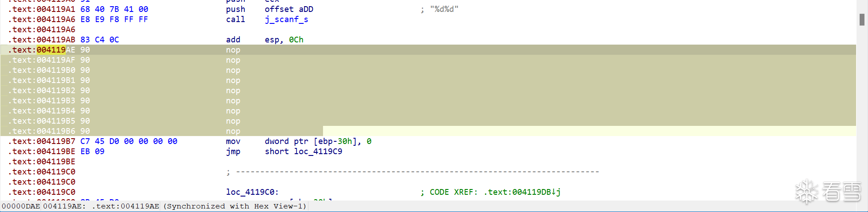
Task: Select address .text:004119B1 nop line
Action: [428, 80]
